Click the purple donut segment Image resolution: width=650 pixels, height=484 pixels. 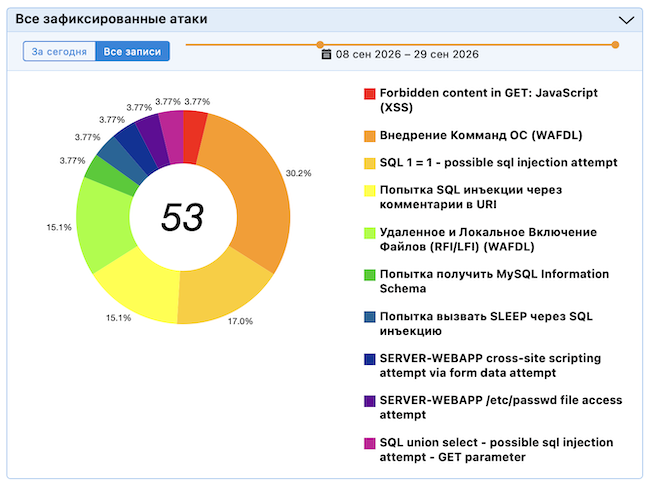(x=153, y=141)
